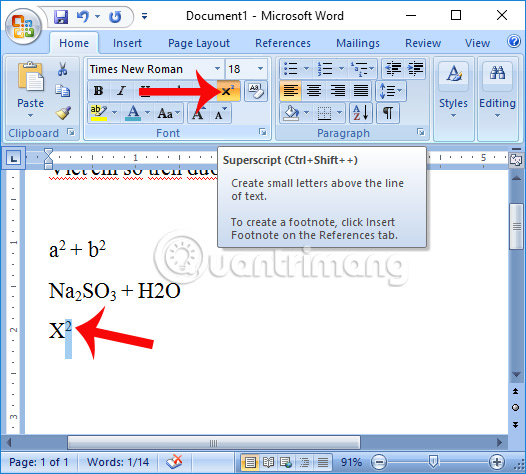
Task: Apply the font color A
Action: [x=133, y=113]
